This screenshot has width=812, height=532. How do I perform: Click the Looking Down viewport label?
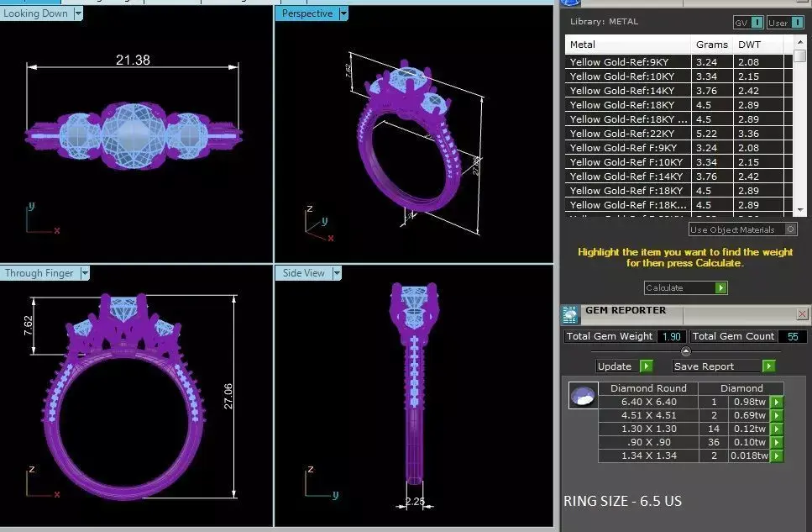coord(35,13)
